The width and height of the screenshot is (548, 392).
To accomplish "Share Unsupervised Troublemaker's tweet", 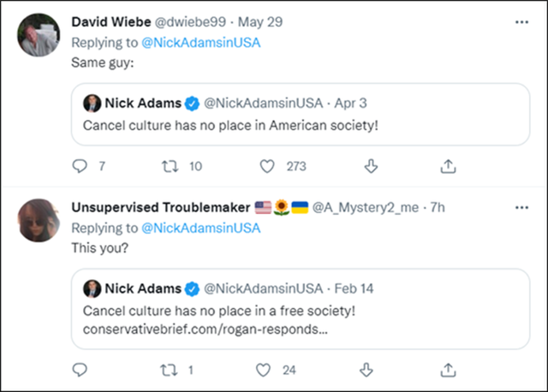I will click(x=447, y=370).
